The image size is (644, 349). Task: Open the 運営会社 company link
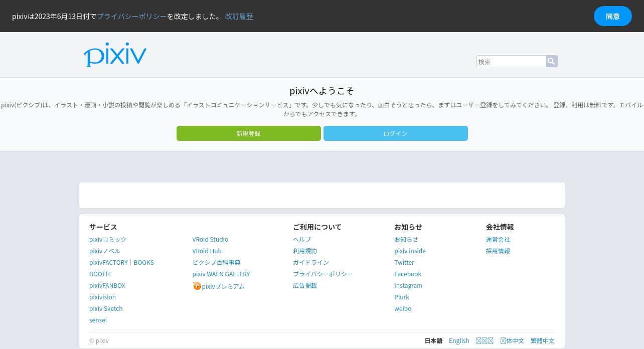pyautogui.click(x=498, y=239)
